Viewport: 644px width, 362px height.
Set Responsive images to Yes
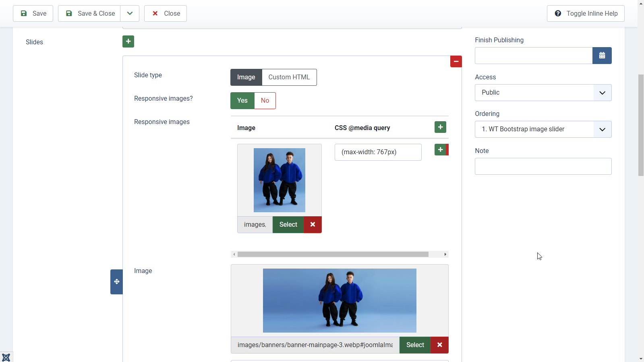pos(242,101)
